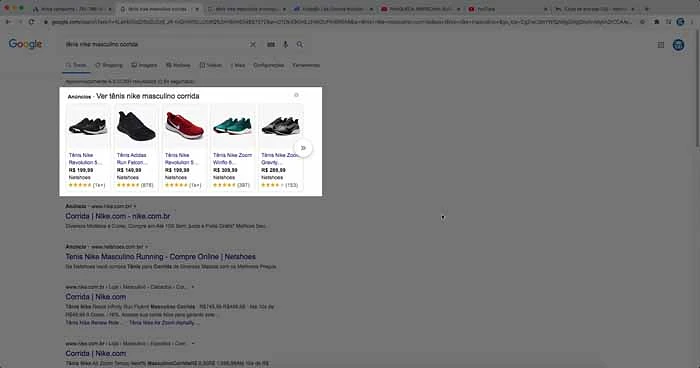Open the Tênis Nike Renew Ride sitelink
Viewport: 700px width, 368px height.
(94, 322)
